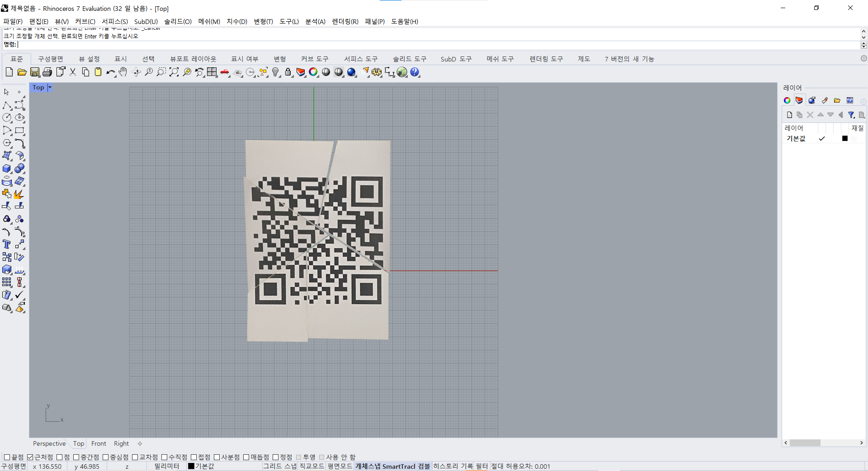Click the light bulb hide/show icon
Screen dimensions: 868x471
point(275,72)
